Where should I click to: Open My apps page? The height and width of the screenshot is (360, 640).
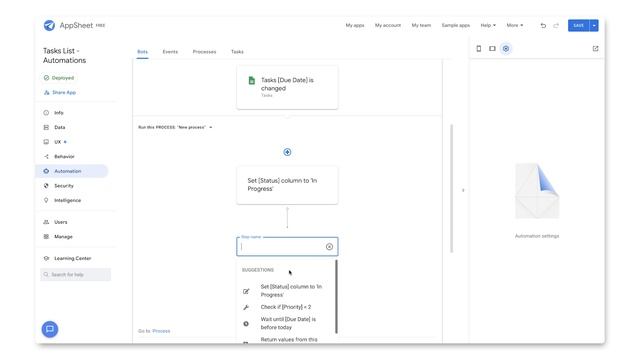coord(355,25)
